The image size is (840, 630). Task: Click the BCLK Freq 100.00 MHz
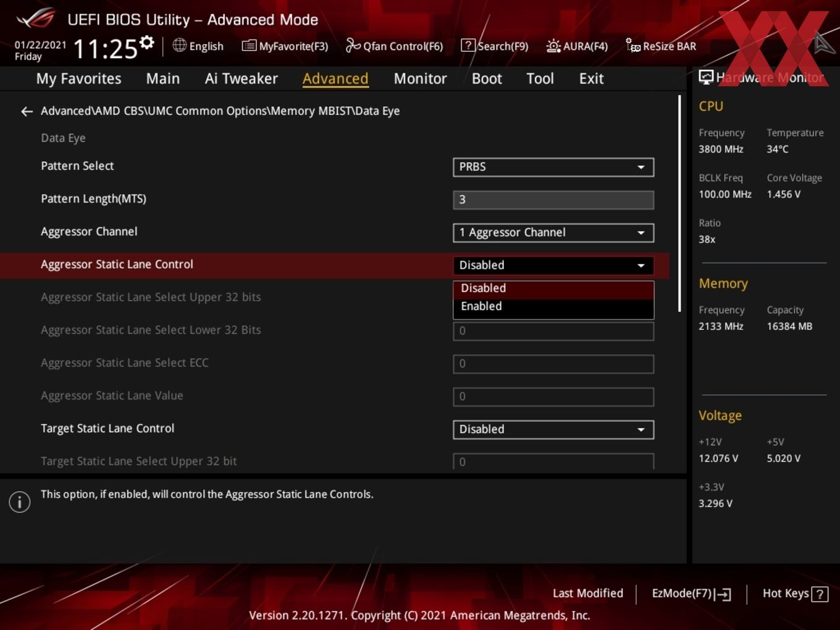(725, 195)
